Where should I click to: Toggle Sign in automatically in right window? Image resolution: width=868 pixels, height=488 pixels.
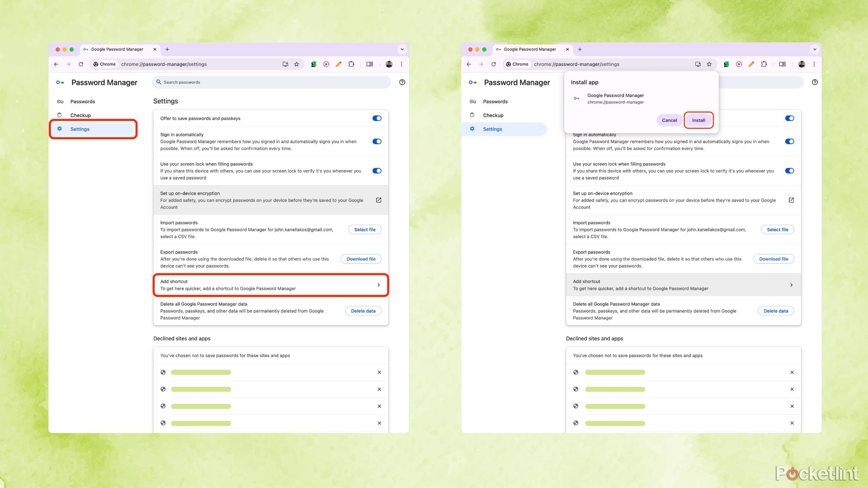[x=789, y=141]
